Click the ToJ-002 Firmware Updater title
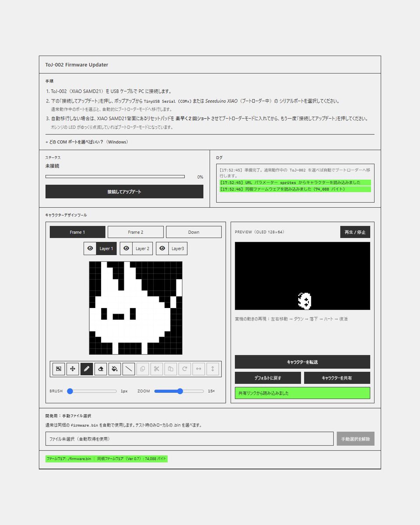This screenshot has height=525, width=420. pos(77,65)
